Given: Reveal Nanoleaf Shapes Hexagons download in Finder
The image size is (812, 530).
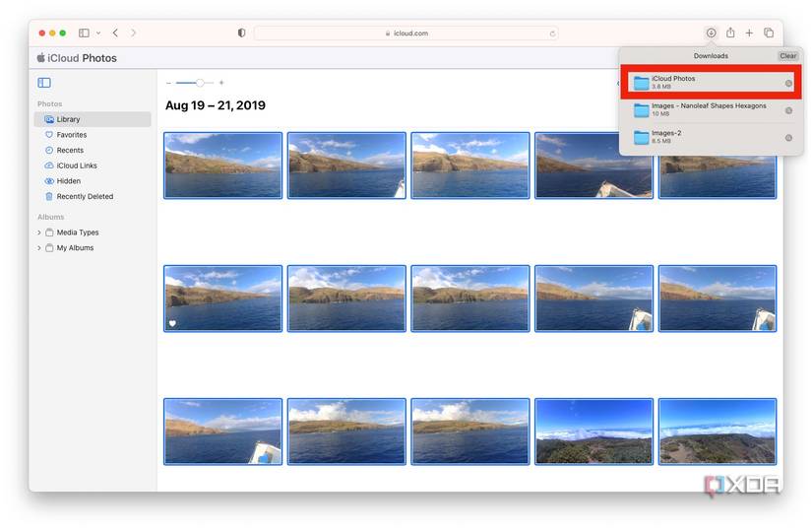Looking at the screenshot, I should [x=788, y=110].
